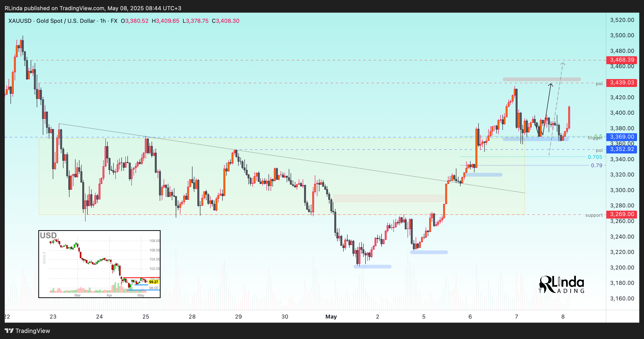Image resolution: width=644 pixels, height=339 pixels.
Task: Click the RLinda published header text
Action: (93, 8)
